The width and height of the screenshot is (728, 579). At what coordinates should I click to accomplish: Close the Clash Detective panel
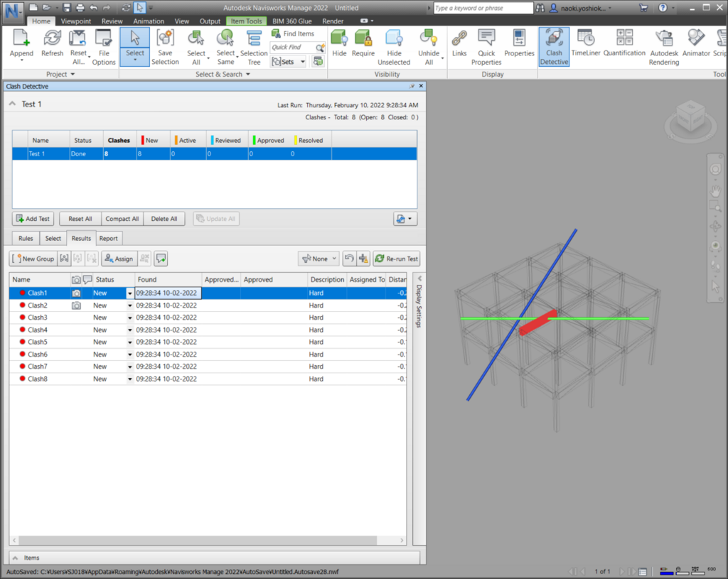[x=421, y=86]
